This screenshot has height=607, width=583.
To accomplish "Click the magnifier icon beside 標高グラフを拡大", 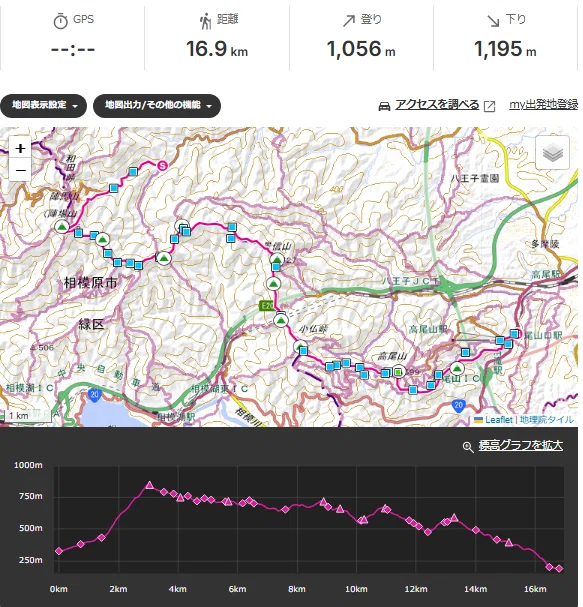I will pyautogui.click(x=468, y=447).
